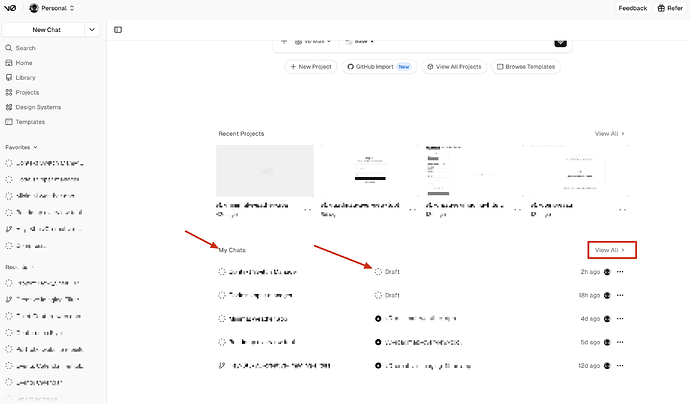
Task: Open the v0 Max model dropdown
Action: pyautogui.click(x=312, y=41)
